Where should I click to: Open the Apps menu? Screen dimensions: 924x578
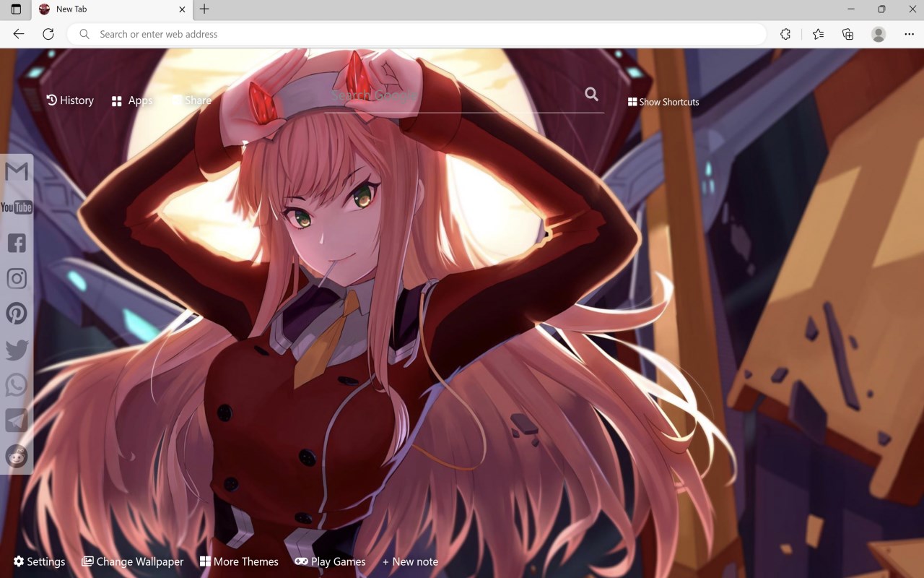coord(132,100)
